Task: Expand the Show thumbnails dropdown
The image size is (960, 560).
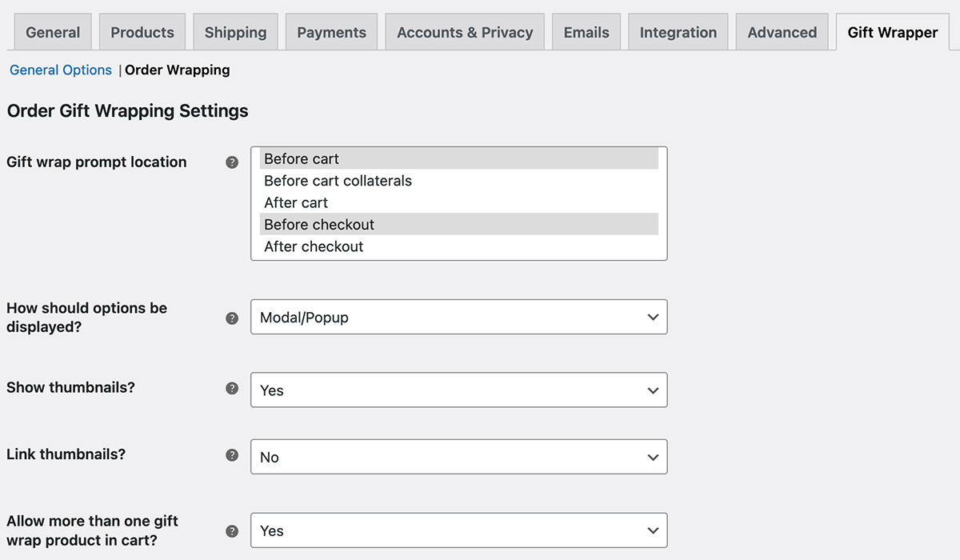Action: click(x=458, y=390)
